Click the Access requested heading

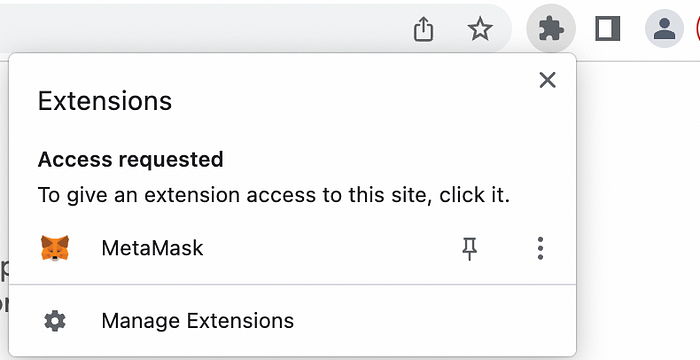coord(131,159)
